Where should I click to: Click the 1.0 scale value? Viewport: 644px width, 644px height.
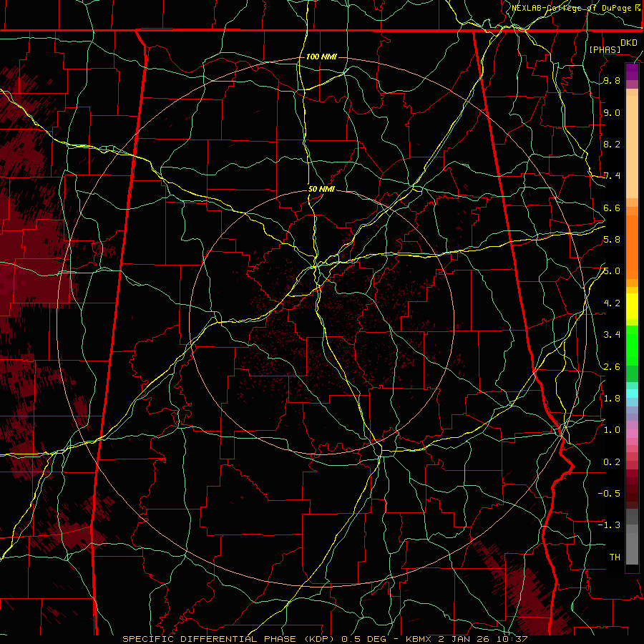click(612, 430)
